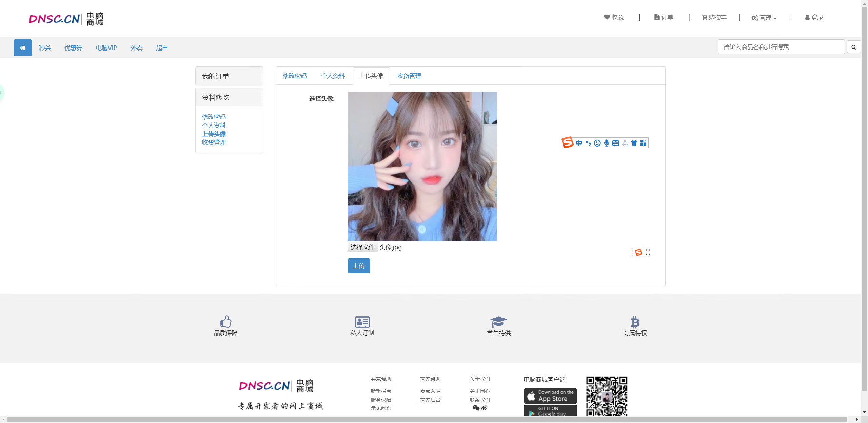868x423 pixels.
Task: Click the home/首页 navigation icon
Action: (x=22, y=47)
